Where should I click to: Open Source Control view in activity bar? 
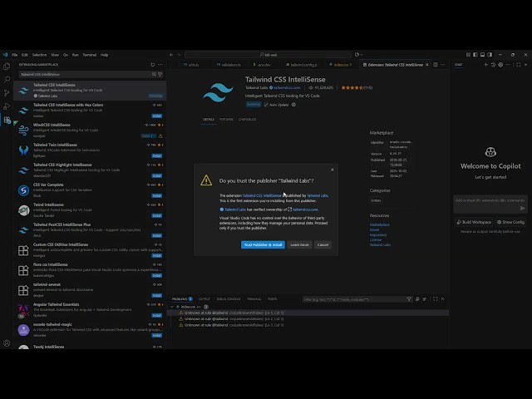tap(7, 93)
